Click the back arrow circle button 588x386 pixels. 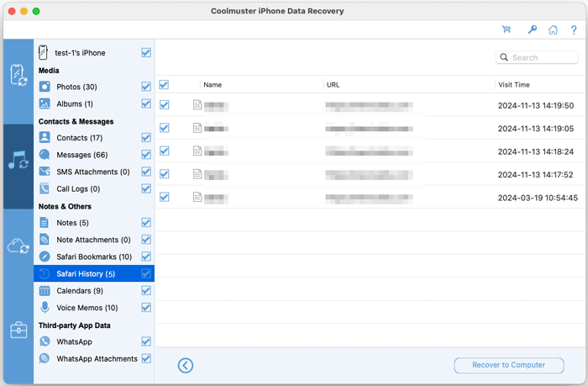186,365
